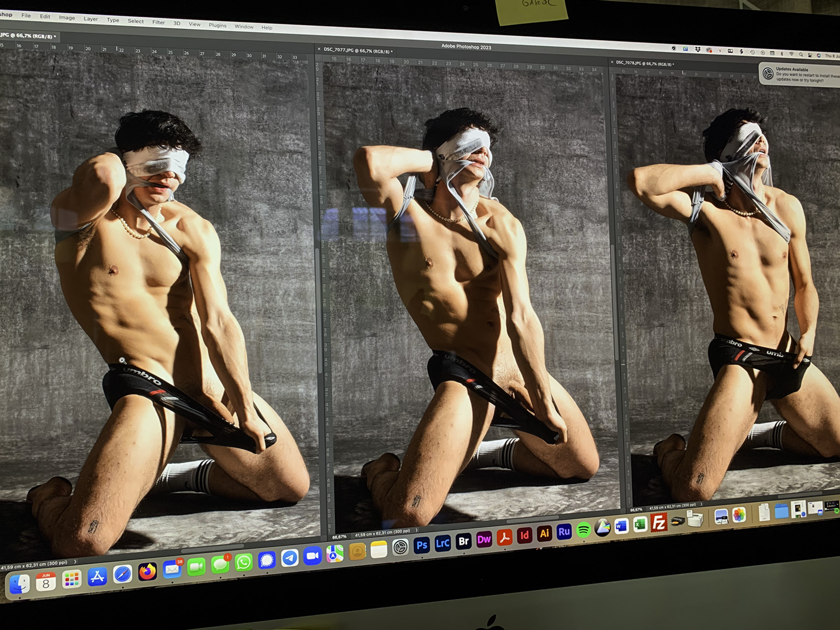The width and height of the screenshot is (840, 630).
Task: Launch Premiere Rush from the Dock
Action: [x=564, y=532]
